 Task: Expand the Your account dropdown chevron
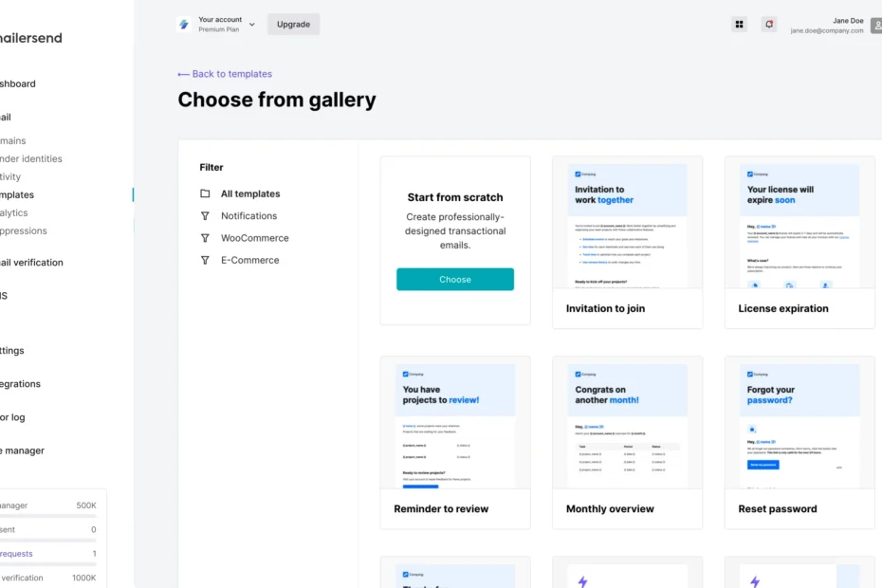pyautogui.click(x=252, y=25)
